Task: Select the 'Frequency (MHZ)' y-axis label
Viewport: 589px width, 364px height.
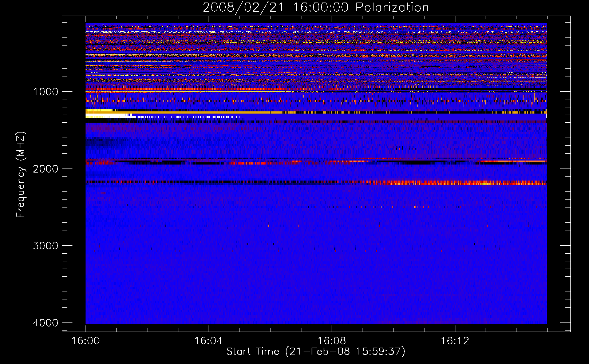Action: tap(21, 175)
